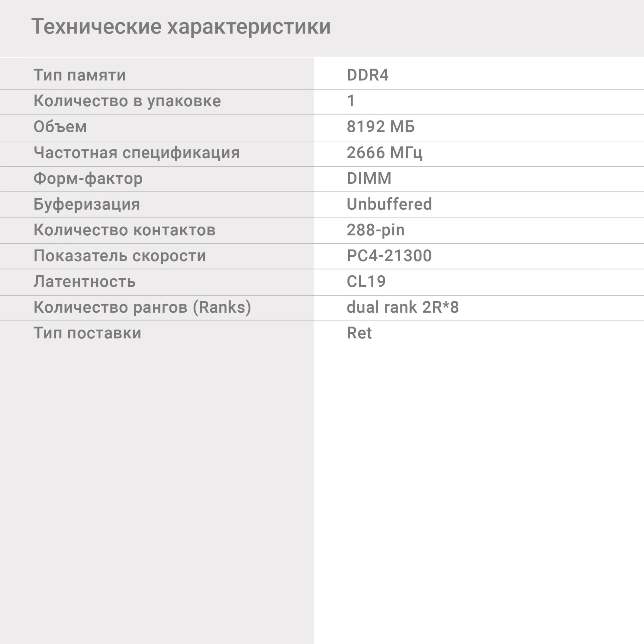Image resolution: width=644 pixels, height=644 pixels.
Task: Click the "Количество в упаковке" label
Action: coord(127,101)
